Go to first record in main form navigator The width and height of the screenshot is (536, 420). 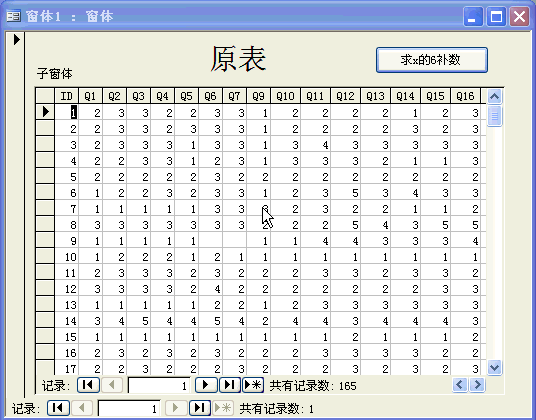(x=58, y=408)
